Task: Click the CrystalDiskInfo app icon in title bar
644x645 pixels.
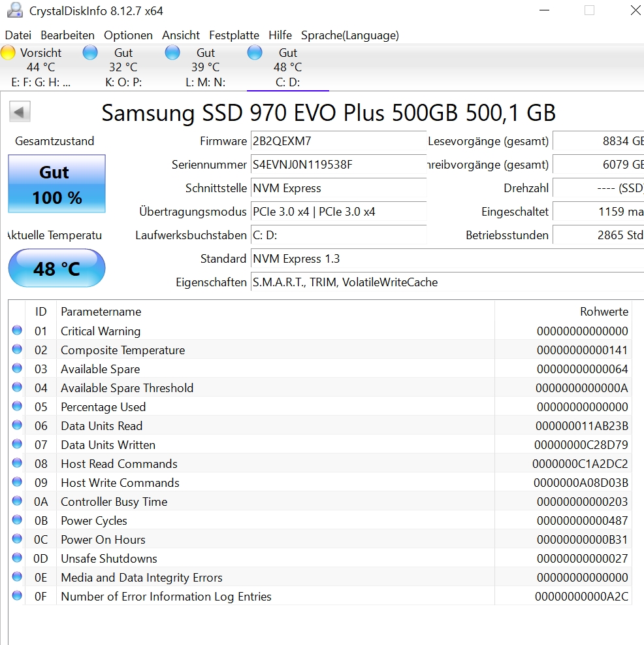Action: click(x=15, y=10)
